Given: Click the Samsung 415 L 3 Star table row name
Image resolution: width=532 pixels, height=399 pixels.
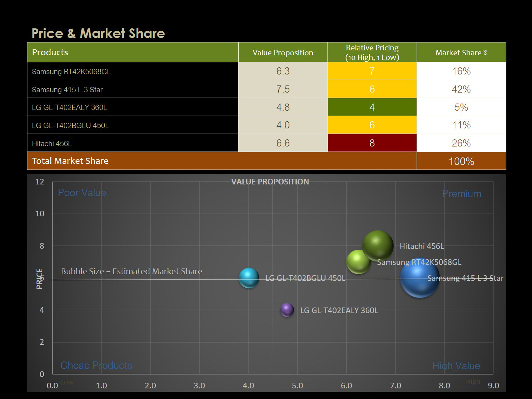Looking at the screenshot, I should coord(67,89).
